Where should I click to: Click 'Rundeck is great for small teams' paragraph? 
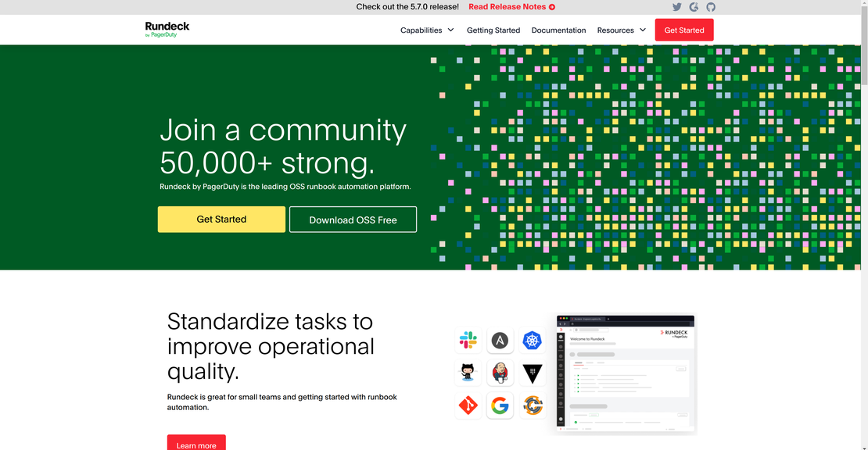(282, 402)
